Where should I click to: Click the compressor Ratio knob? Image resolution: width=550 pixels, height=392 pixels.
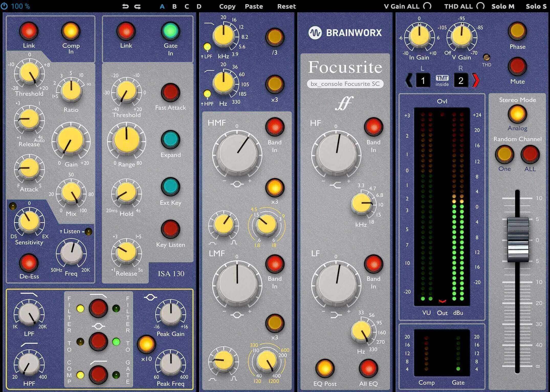coord(71,91)
